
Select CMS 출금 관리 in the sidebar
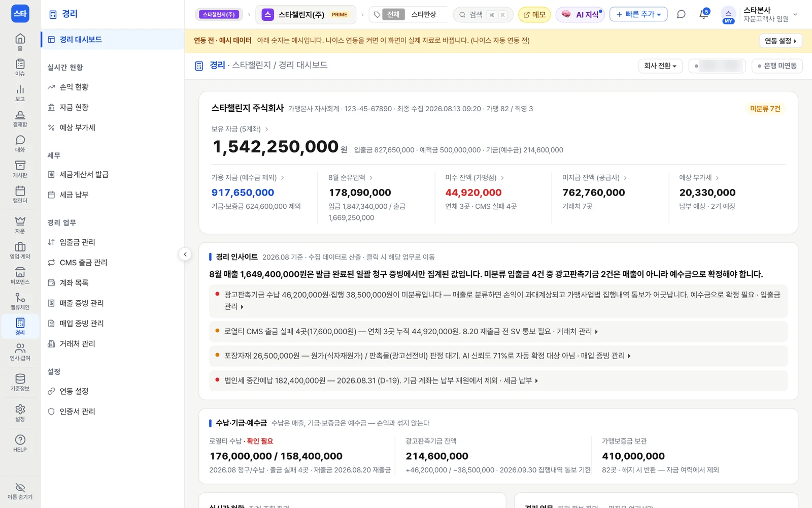click(112, 263)
